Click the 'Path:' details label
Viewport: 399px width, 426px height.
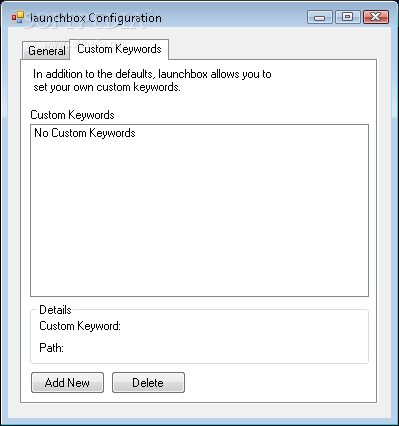click(51, 348)
